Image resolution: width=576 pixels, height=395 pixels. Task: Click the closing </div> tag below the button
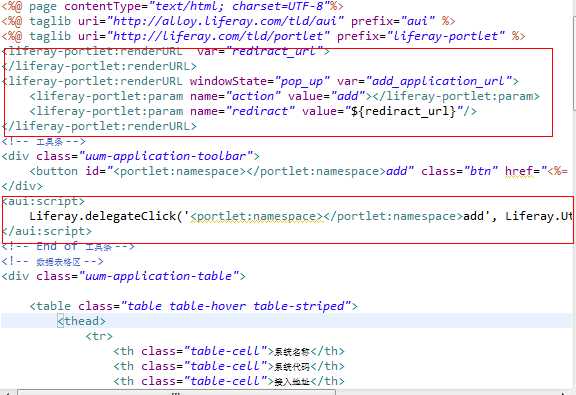click(x=22, y=186)
